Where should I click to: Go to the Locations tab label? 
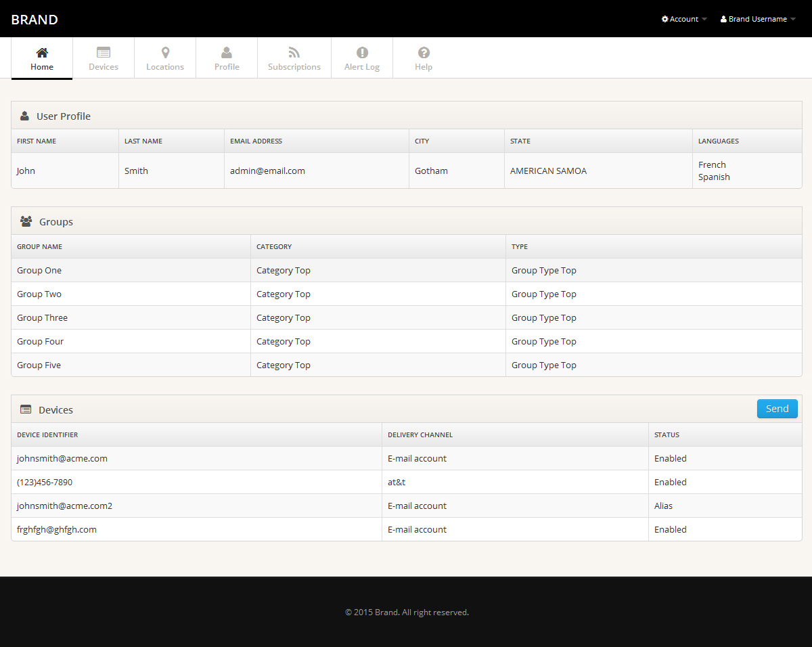(165, 67)
